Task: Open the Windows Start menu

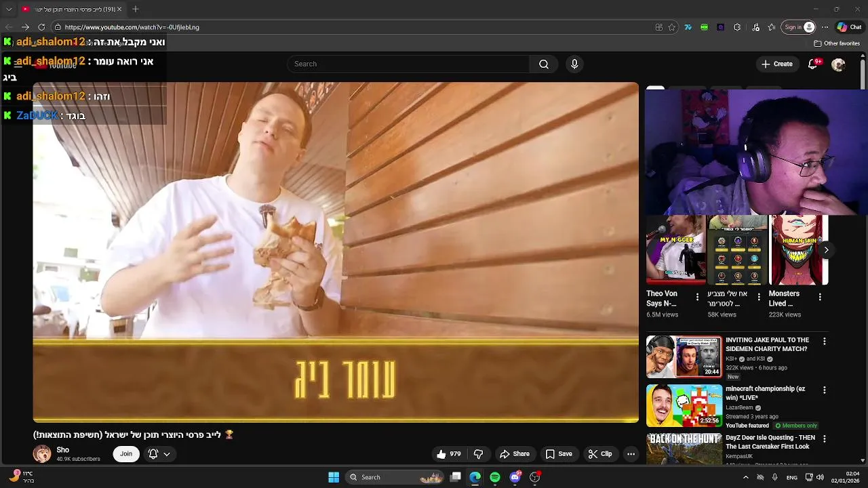Action: point(334,477)
